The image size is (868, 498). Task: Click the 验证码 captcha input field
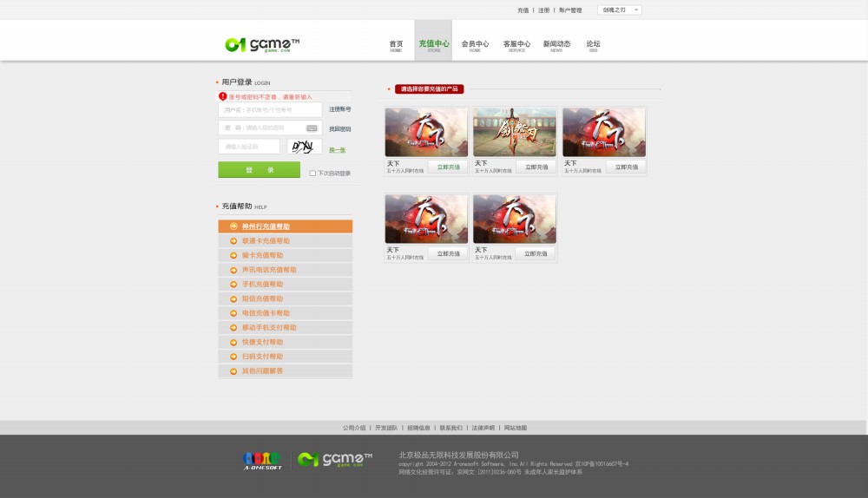point(249,147)
